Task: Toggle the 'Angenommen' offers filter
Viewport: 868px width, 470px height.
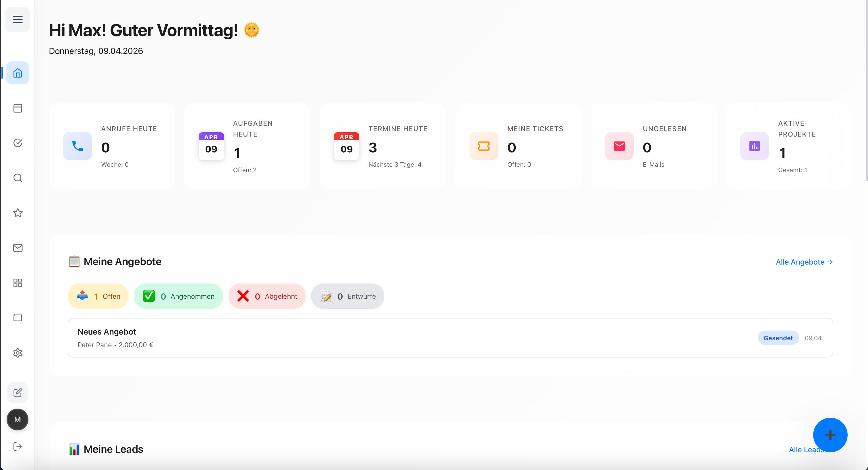Action: coord(178,296)
